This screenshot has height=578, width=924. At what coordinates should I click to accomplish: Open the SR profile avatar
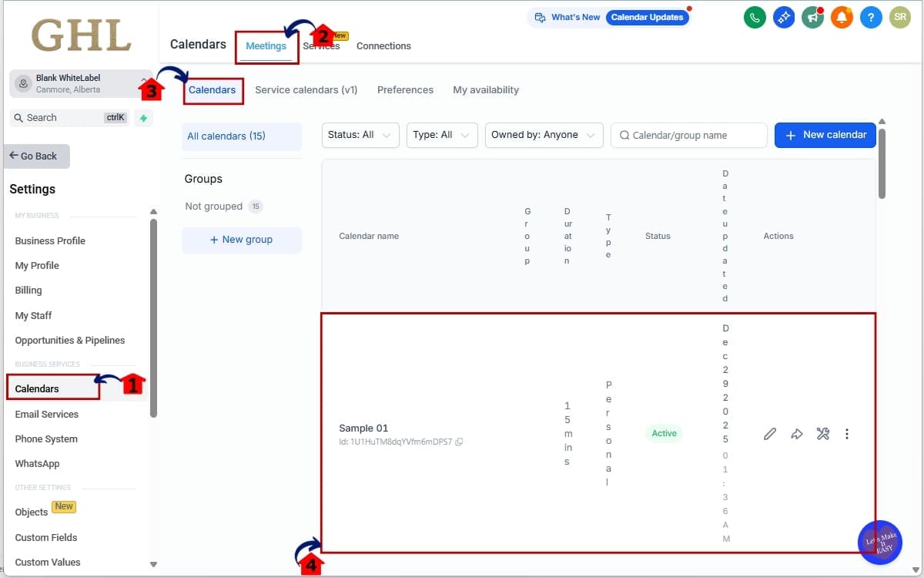click(x=900, y=17)
